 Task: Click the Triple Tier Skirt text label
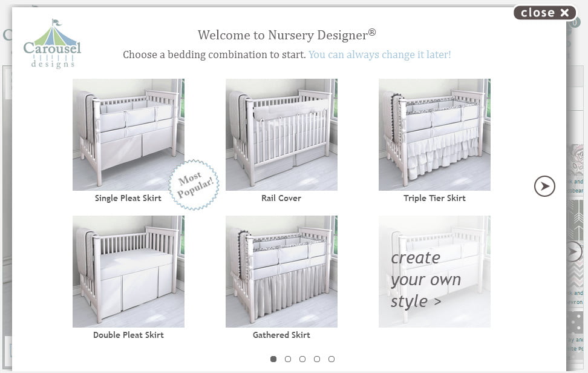point(434,198)
